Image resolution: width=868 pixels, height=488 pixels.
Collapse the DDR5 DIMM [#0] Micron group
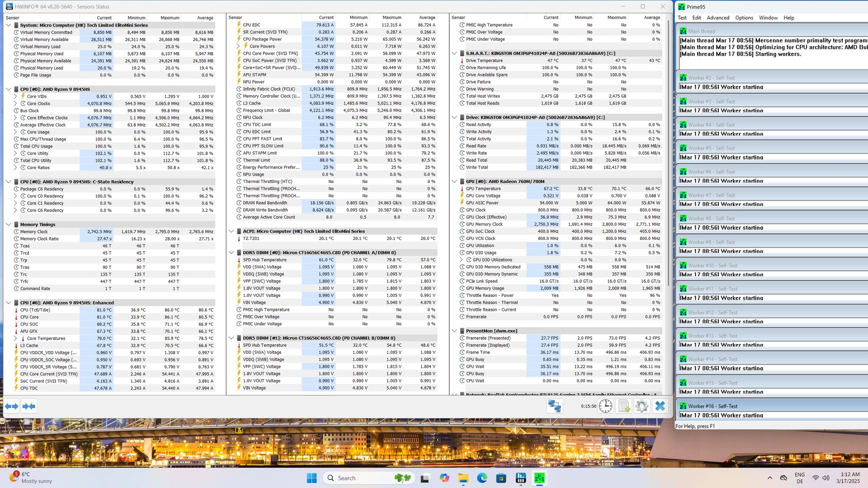(231, 253)
